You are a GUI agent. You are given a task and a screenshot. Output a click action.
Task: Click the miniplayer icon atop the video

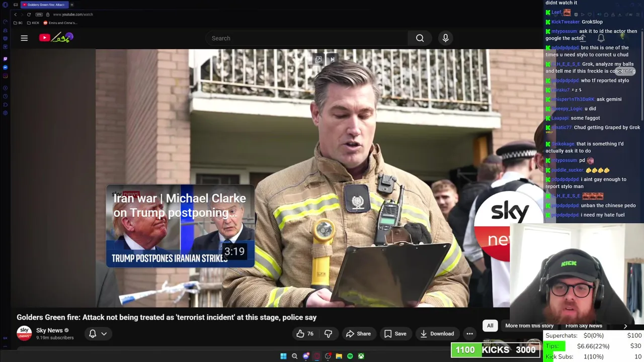point(318,59)
